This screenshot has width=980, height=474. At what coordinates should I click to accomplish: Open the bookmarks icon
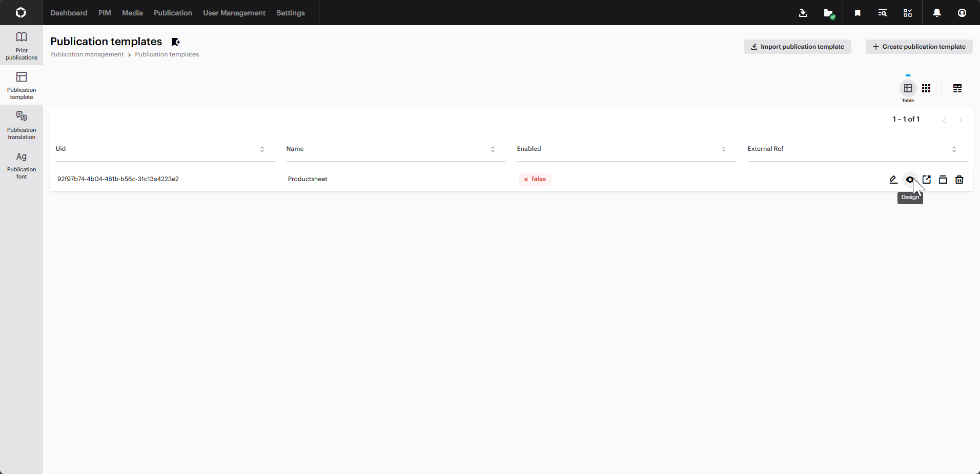pos(857,13)
